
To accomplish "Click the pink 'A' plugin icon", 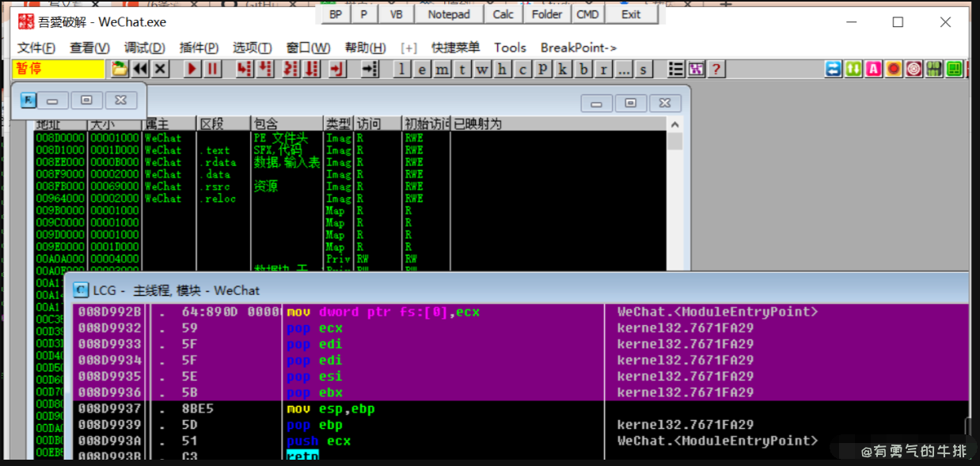I will point(873,69).
